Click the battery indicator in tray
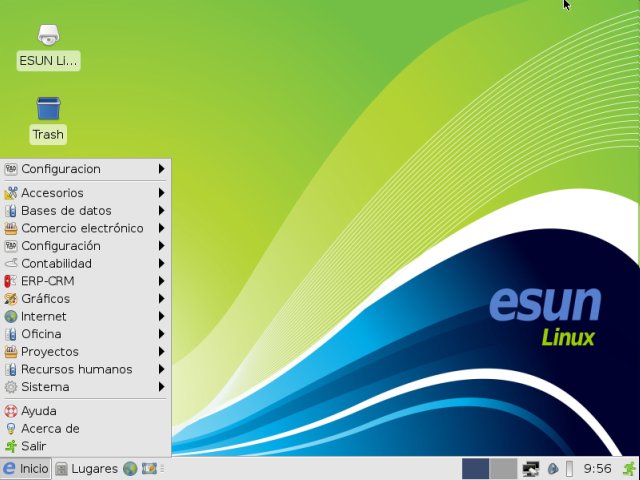640x480 pixels. 569,469
